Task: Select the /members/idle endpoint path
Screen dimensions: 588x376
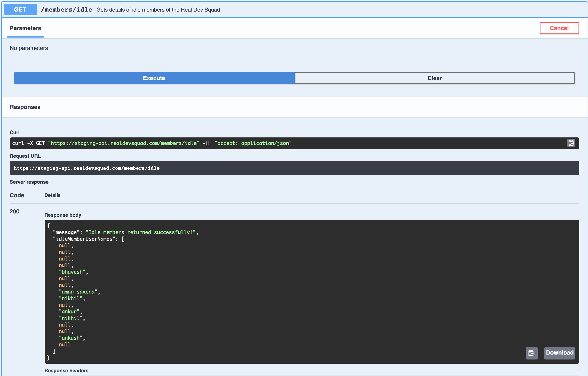Action: tap(67, 9)
